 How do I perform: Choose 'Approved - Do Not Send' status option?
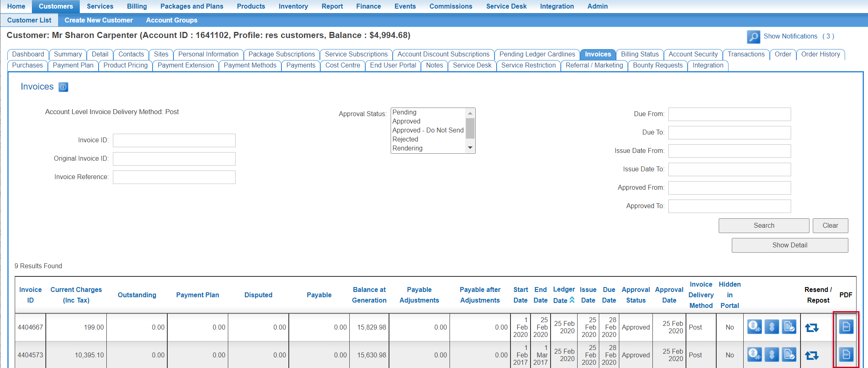[428, 130]
